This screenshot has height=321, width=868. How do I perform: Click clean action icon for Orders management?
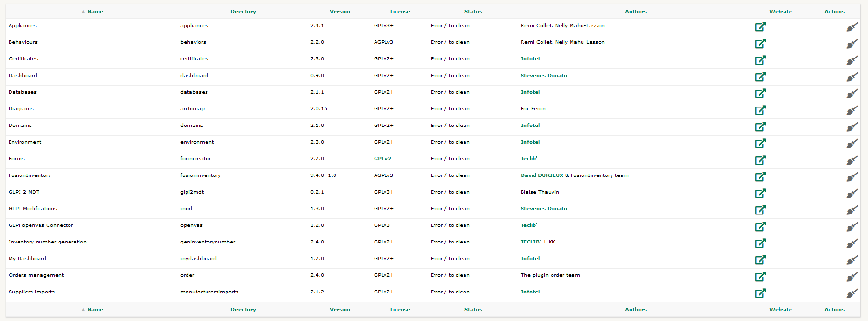(x=852, y=277)
